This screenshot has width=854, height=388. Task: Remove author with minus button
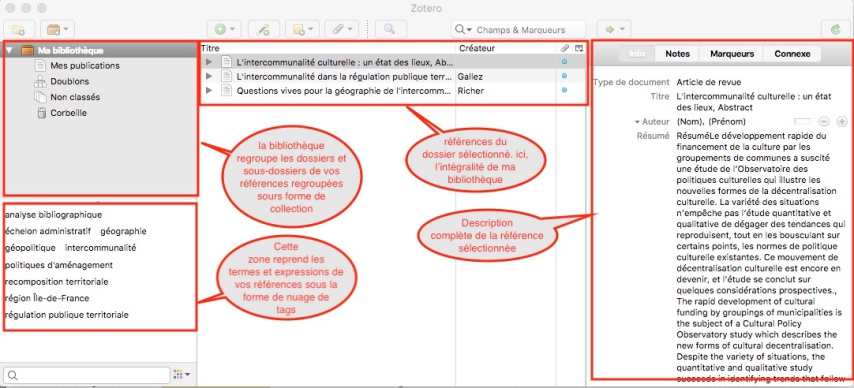pos(824,122)
